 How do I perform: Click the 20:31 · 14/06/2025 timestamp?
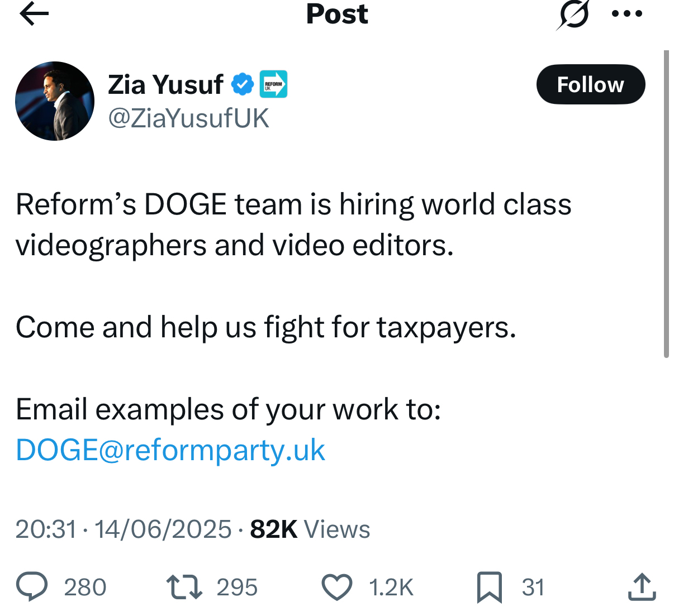[123, 529]
